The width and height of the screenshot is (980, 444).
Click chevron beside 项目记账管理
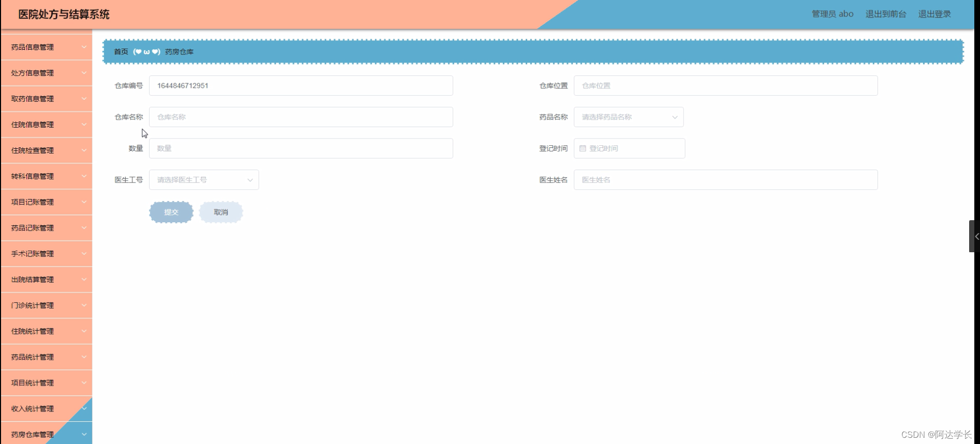pyautogui.click(x=84, y=202)
